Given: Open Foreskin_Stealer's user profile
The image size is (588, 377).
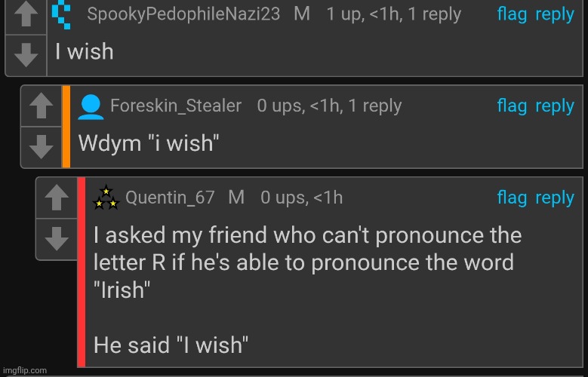Looking at the screenshot, I should click(x=176, y=106).
